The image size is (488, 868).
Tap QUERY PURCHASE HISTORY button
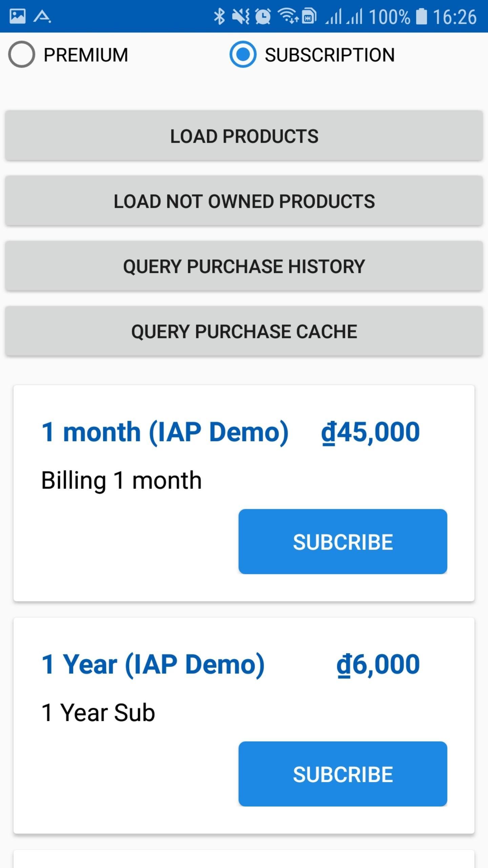244,266
